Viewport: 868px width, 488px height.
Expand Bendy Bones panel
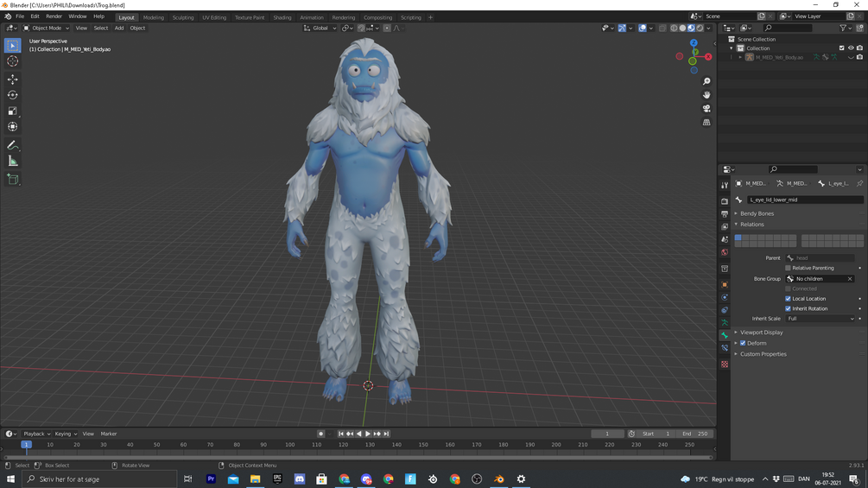[x=757, y=213]
